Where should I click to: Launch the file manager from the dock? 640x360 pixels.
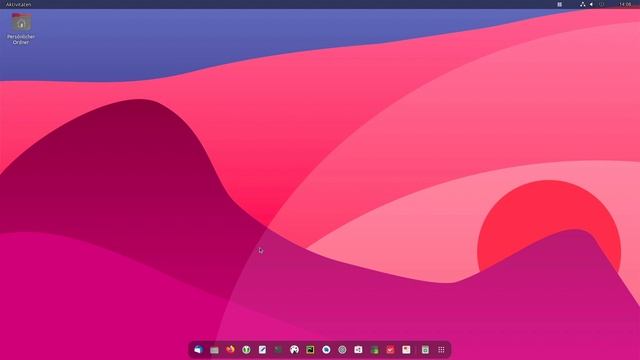coord(214,350)
